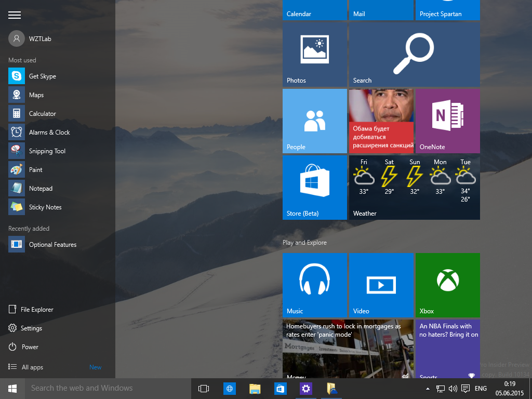Open the clock showing 0:19 05.06.2015

[x=510, y=389]
